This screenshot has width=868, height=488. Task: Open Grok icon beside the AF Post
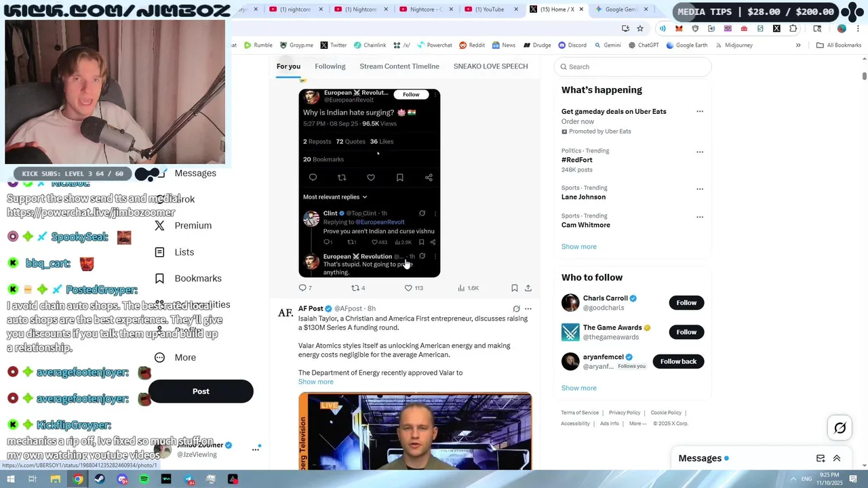[516, 309]
